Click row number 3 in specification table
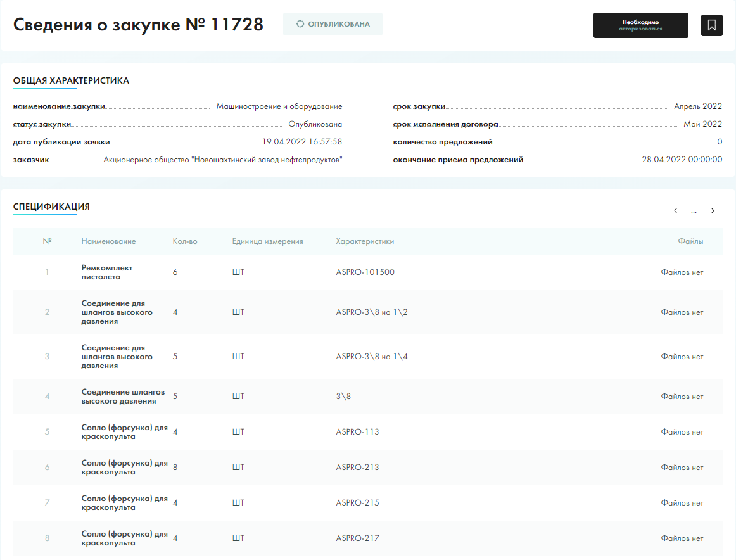The height and width of the screenshot is (560, 736). tap(47, 357)
